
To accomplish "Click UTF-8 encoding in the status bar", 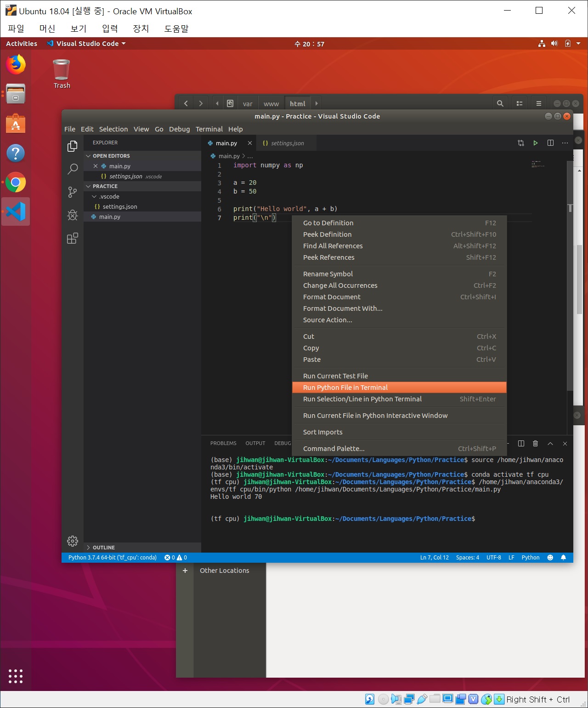I will pyautogui.click(x=494, y=557).
